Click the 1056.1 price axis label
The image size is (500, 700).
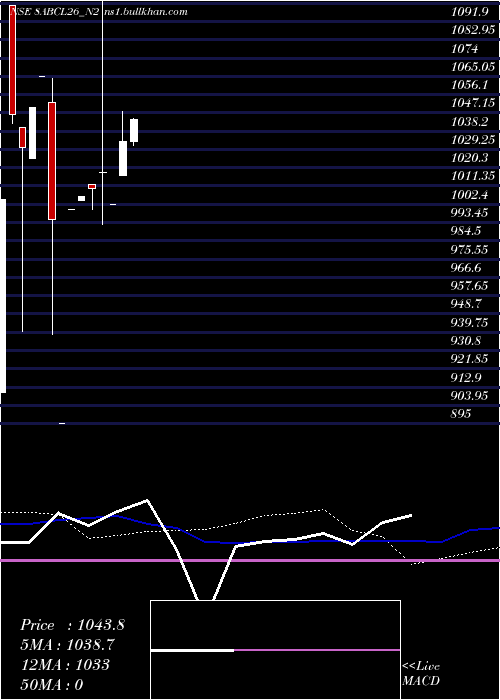(x=469, y=85)
